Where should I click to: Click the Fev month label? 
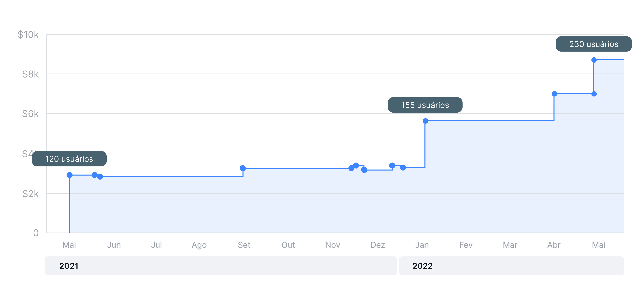point(466,245)
